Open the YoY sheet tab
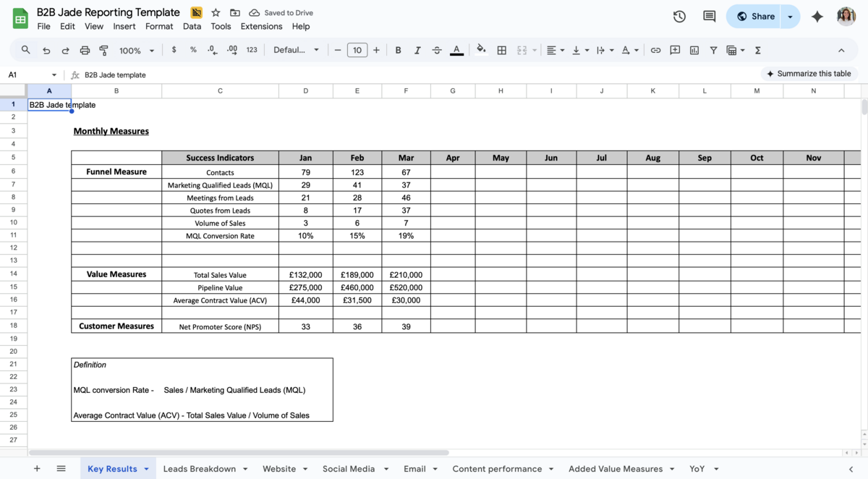Screen dimensions: 868x479 (x=697, y=469)
